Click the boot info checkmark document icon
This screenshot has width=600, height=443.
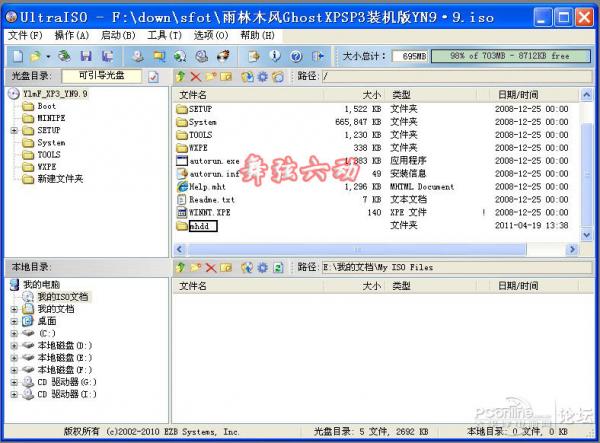pos(153,77)
